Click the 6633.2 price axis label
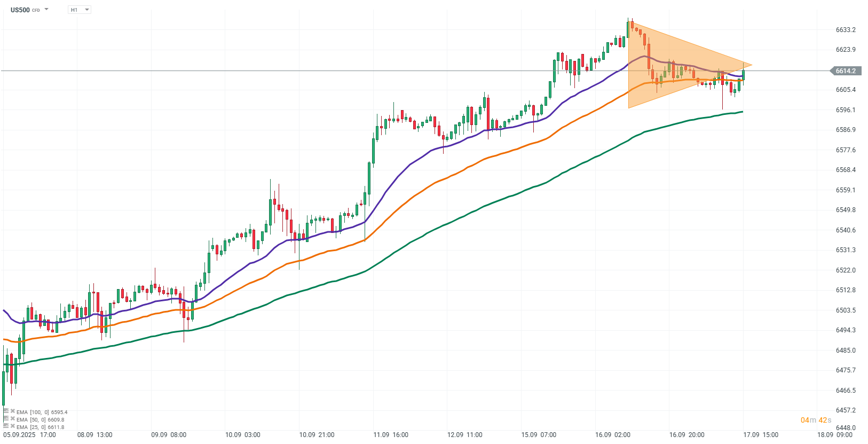This screenshot has height=444, width=868. click(846, 30)
